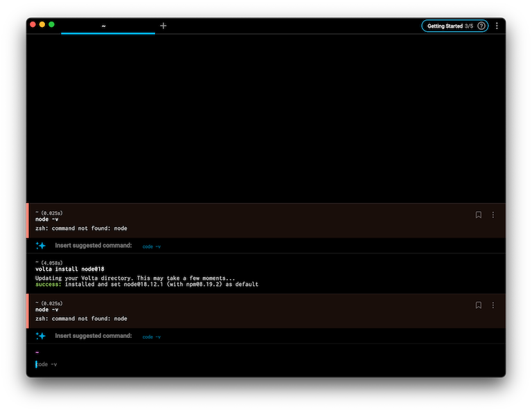Click the help question mark icon

(481, 26)
